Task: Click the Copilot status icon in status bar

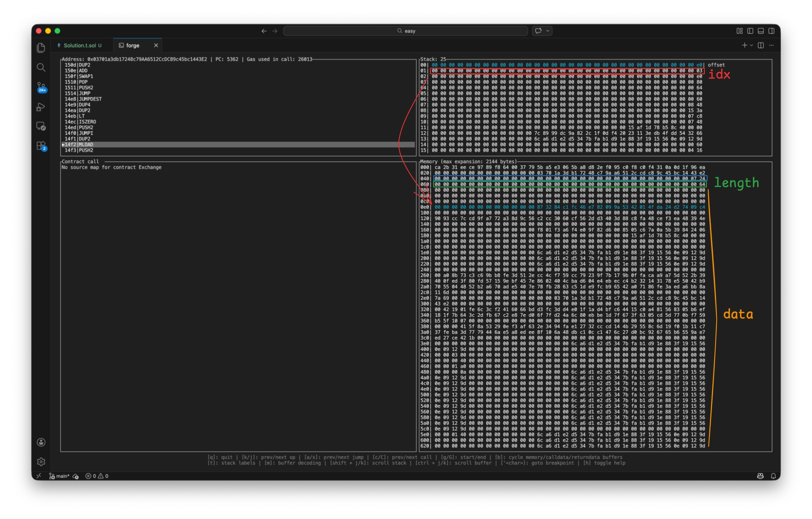Action: click(x=760, y=476)
